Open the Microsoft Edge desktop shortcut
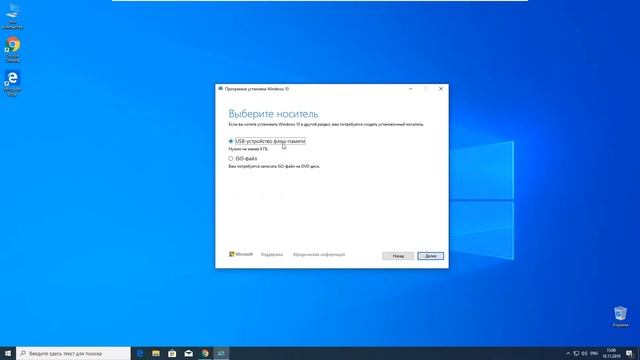Screen dimensions: 640x360 tap(13, 84)
